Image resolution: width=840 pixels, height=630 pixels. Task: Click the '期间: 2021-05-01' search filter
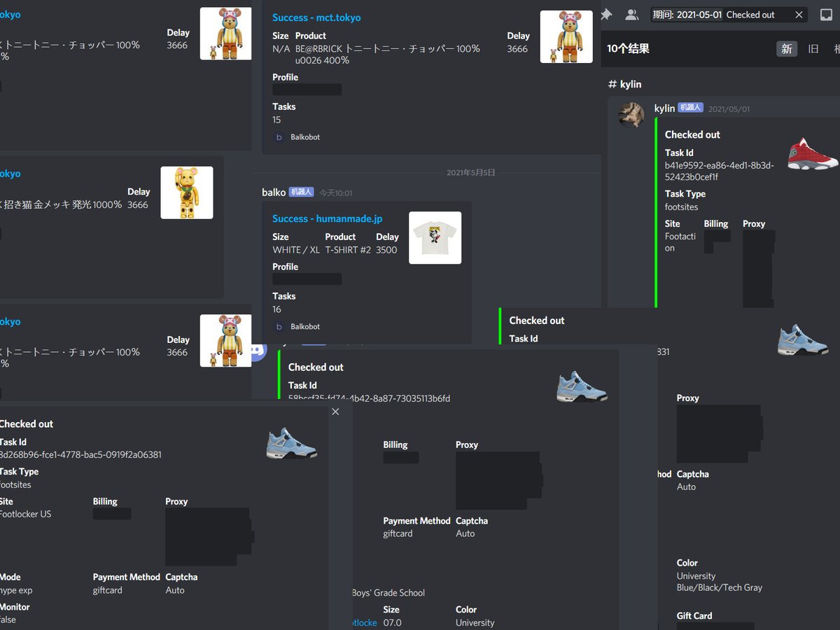687,15
